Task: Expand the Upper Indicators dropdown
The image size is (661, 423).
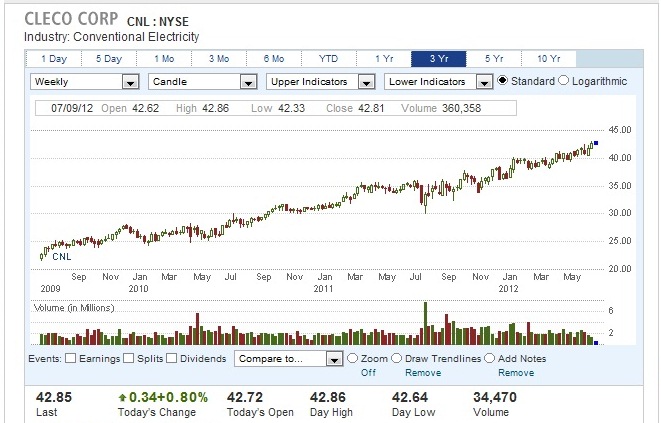Action: pos(321,81)
